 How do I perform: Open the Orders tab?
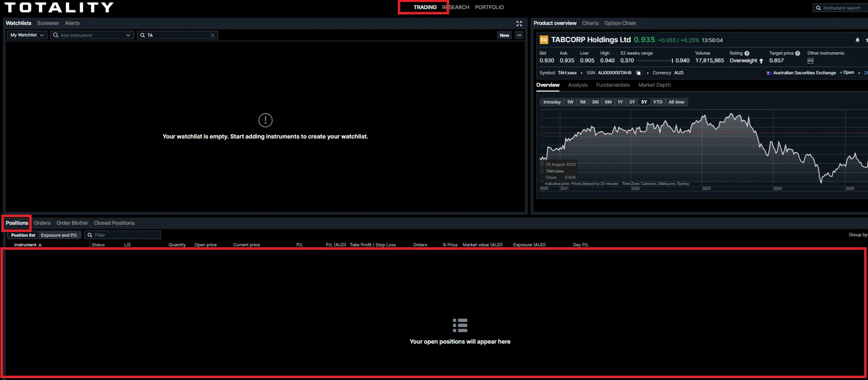coord(42,223)
